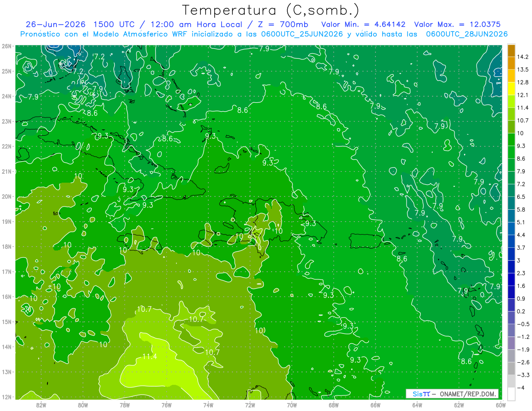Click the "25N" latitude axis label
The width and height of the screenshot is (532, 411).
coord(6,71)
